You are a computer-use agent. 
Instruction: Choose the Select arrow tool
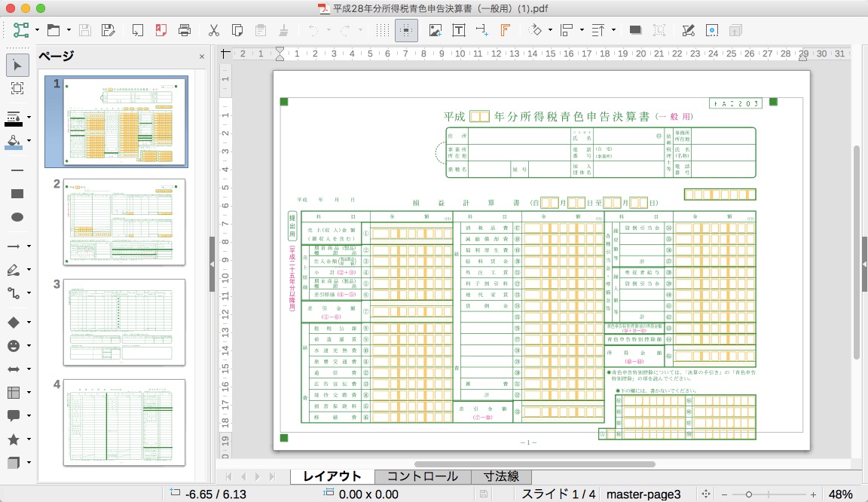[17, 66]
